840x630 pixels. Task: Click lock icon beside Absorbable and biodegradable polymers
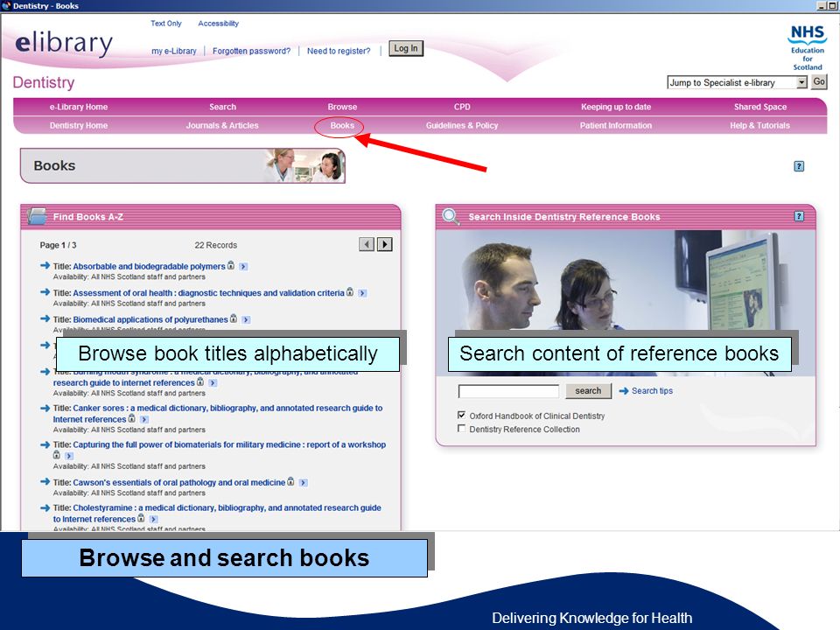[x=231, y=265]
